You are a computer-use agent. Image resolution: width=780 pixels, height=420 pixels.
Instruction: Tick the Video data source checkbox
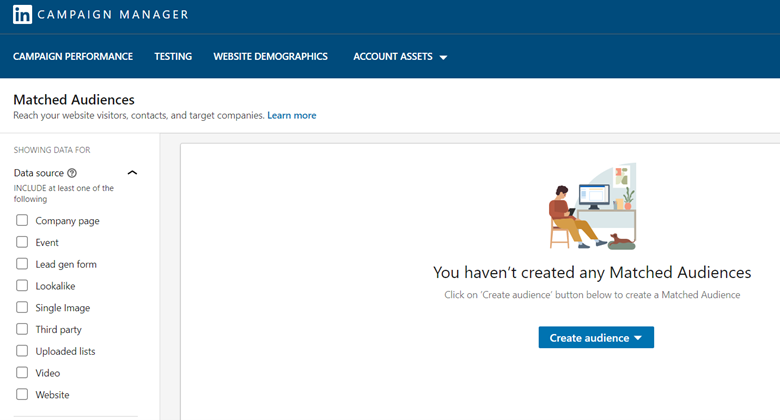coord(22,373)
